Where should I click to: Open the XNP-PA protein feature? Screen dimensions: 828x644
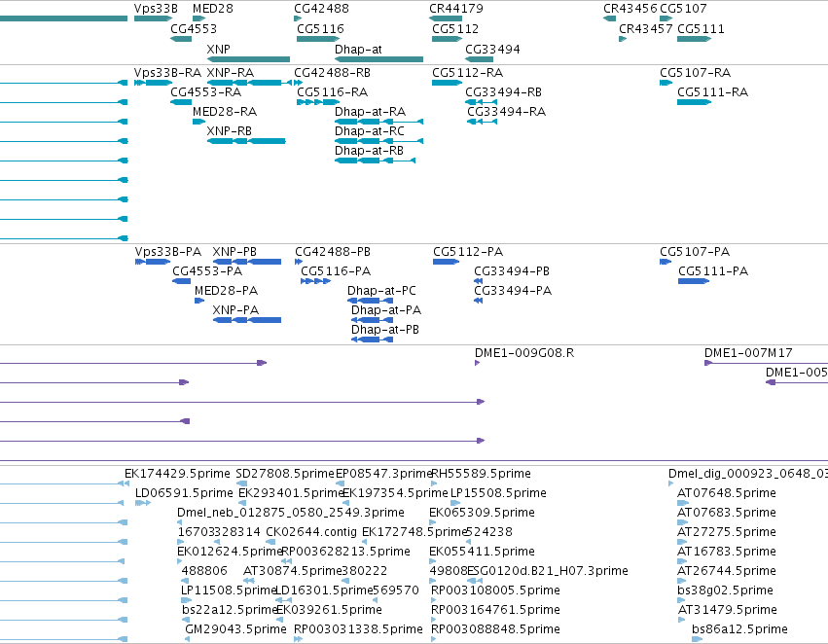(x=247, y=320)
